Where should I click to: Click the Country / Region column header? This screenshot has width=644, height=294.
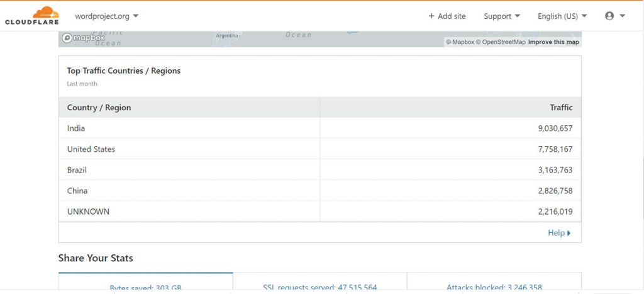[99, 108]
